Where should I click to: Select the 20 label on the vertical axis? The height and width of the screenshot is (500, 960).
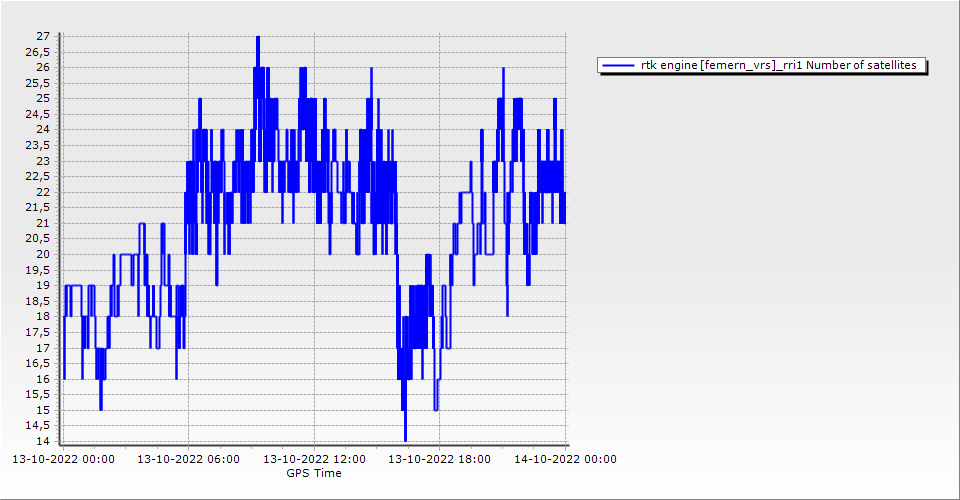click(x=43, y=255)
